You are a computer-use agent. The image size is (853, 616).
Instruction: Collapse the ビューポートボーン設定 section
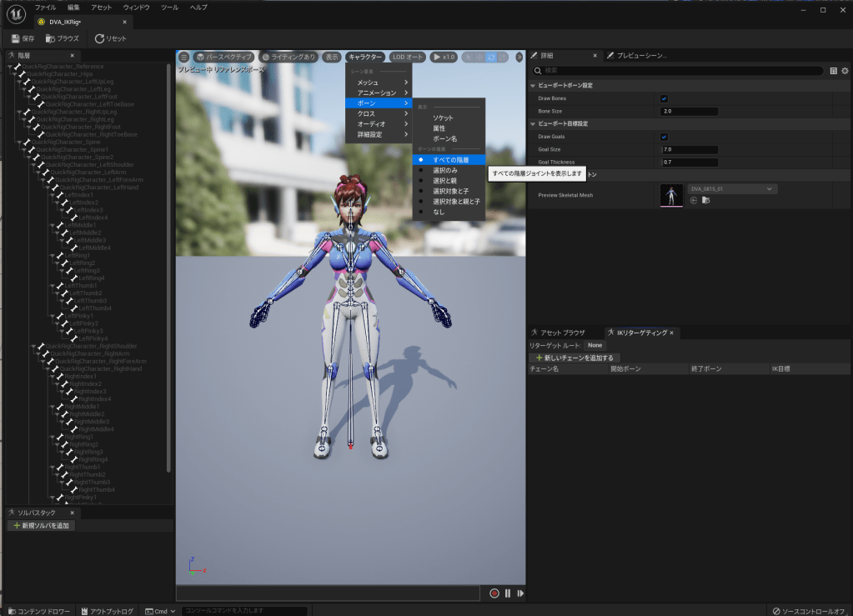coord(533,86)
